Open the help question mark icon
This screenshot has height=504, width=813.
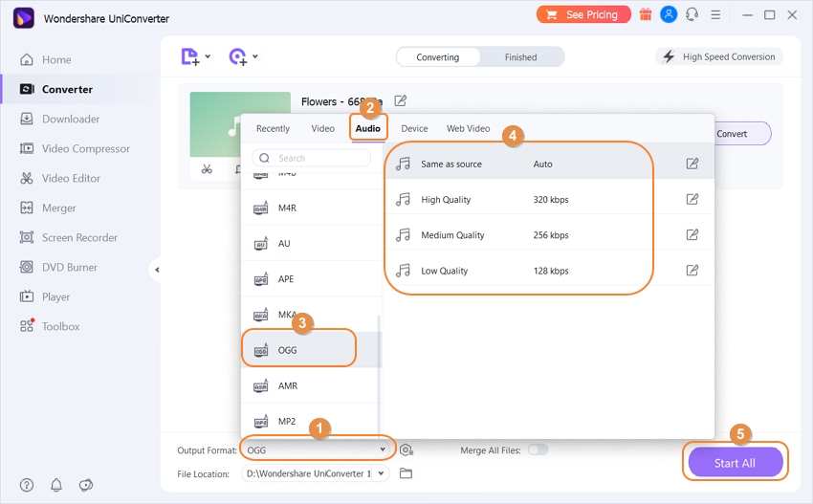click(27, 485)
